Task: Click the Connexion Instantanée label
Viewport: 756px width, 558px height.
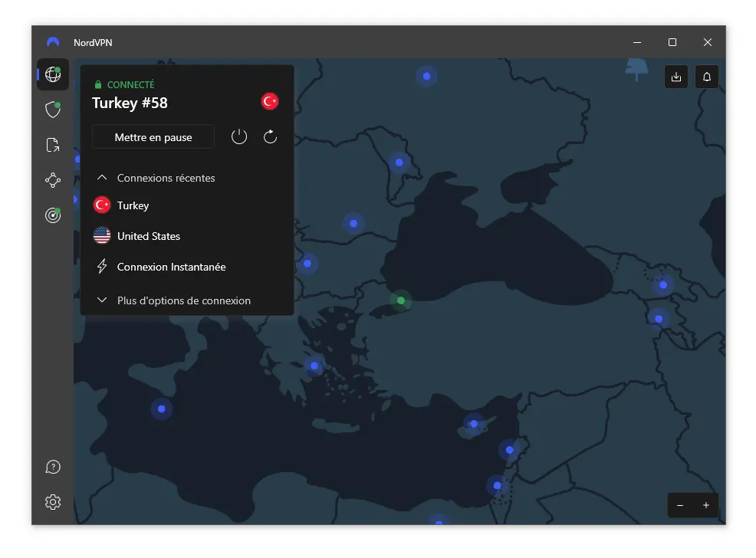Action: coord(171,267)
